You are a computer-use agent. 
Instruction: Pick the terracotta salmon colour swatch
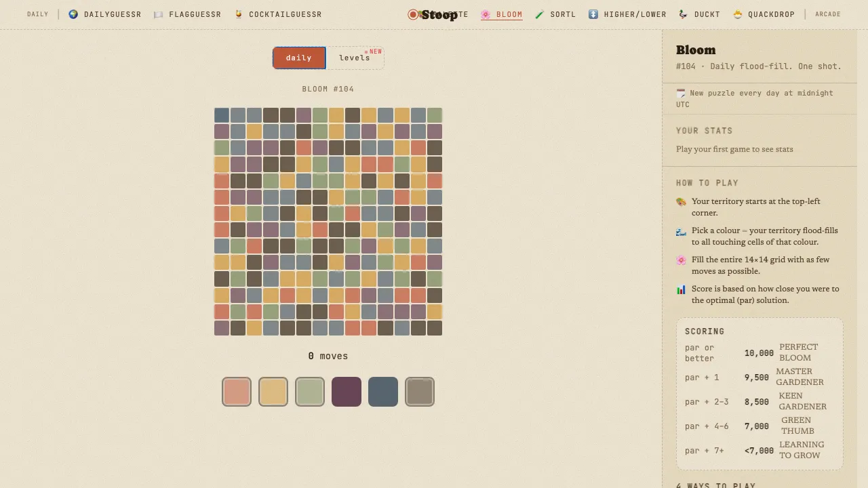237,392
